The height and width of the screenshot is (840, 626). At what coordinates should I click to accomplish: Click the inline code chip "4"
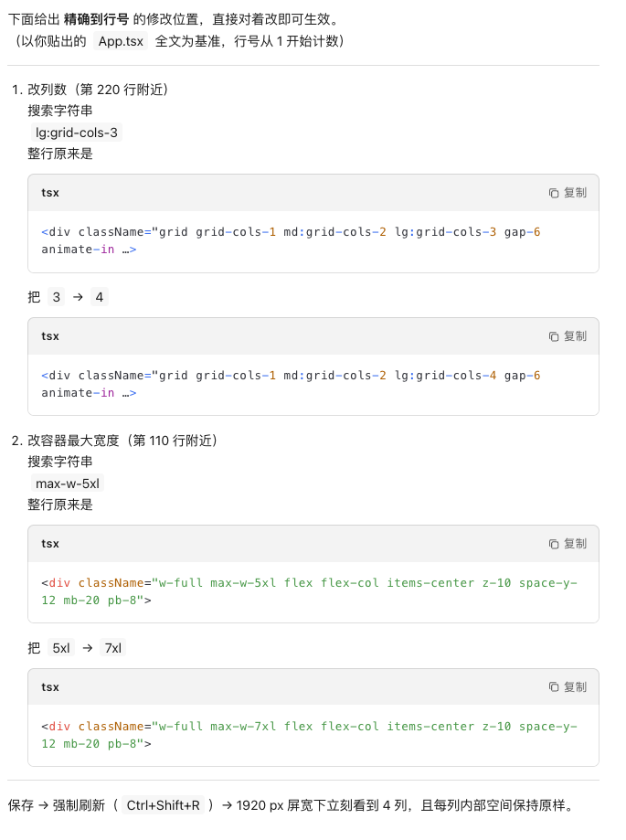[100, 298]
